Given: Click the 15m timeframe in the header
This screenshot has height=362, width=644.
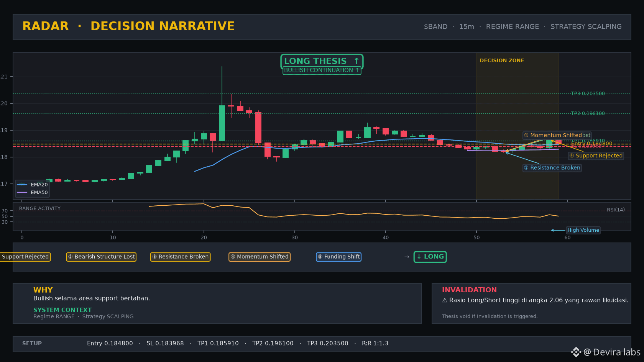Looking at the screenshot, I should point(467,27).
